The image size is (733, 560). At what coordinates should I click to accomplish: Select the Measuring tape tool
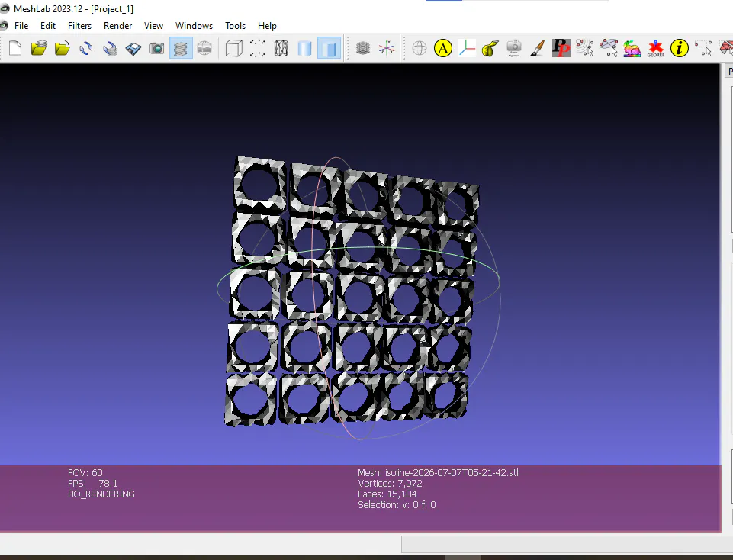pyautogui.click(x=490, y=48)
